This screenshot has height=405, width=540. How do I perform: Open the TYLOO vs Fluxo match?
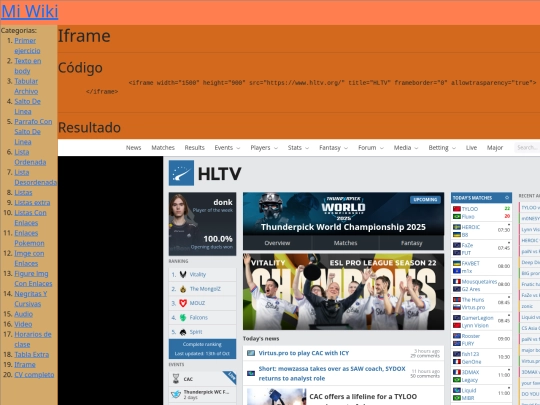pos(481,213)
